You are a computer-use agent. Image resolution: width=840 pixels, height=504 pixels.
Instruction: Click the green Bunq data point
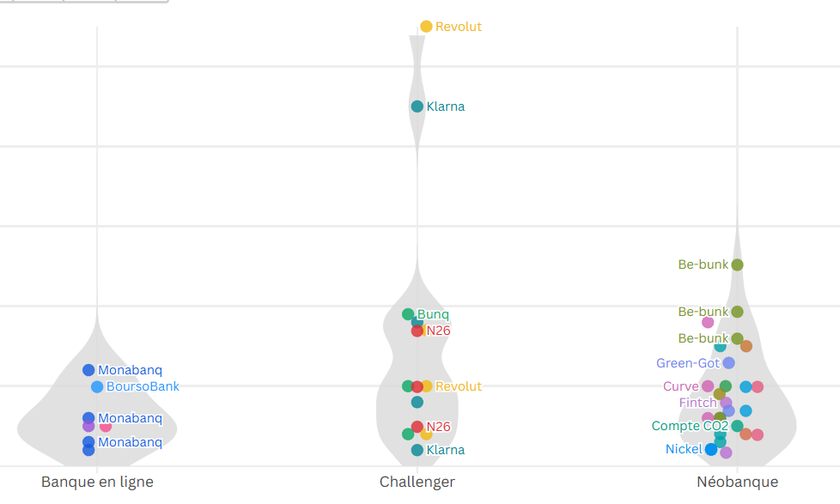tap(409, 314)
